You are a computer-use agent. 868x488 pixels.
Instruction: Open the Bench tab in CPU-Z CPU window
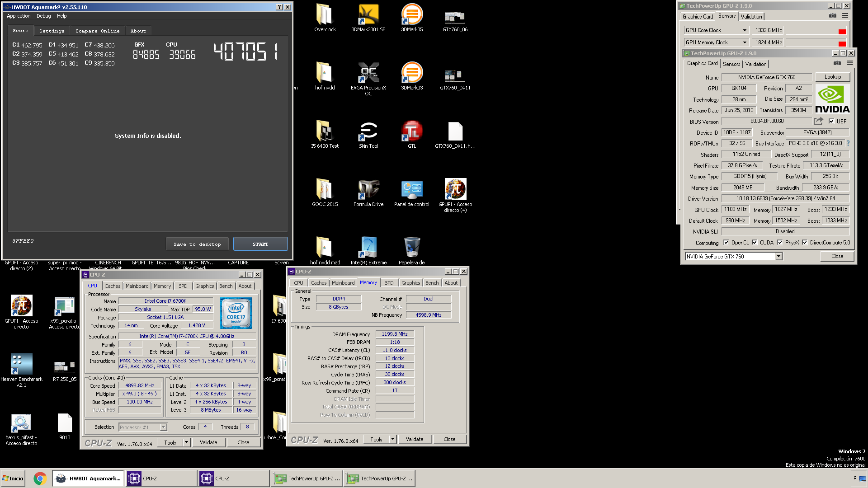click(226, 286)
